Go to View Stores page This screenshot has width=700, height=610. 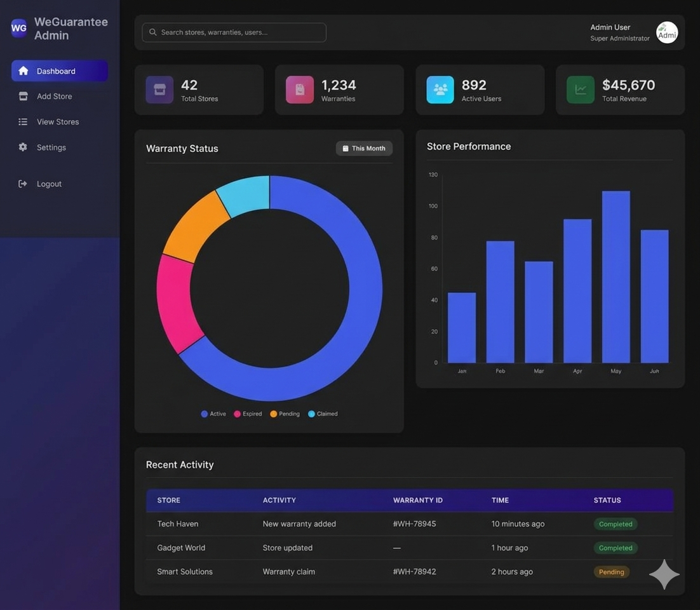click(x=58, y=121)
